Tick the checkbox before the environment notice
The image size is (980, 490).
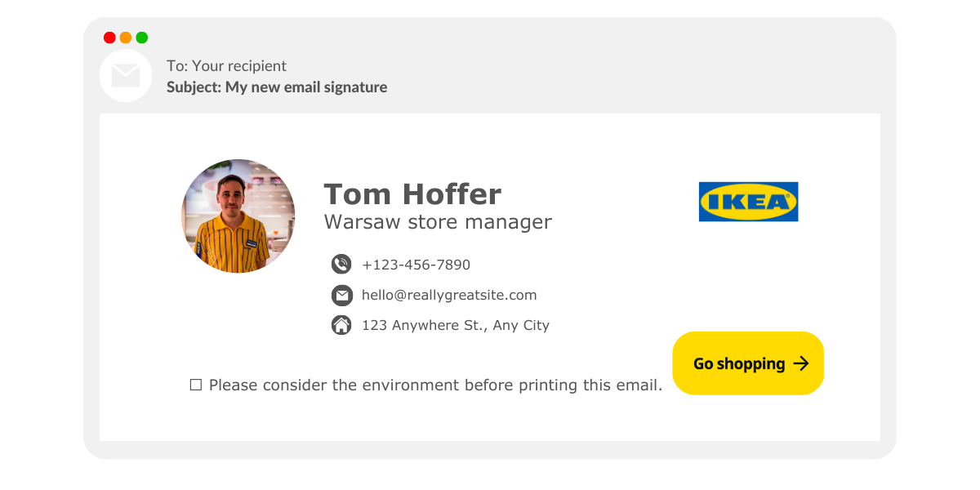click(x=196, y=385)
